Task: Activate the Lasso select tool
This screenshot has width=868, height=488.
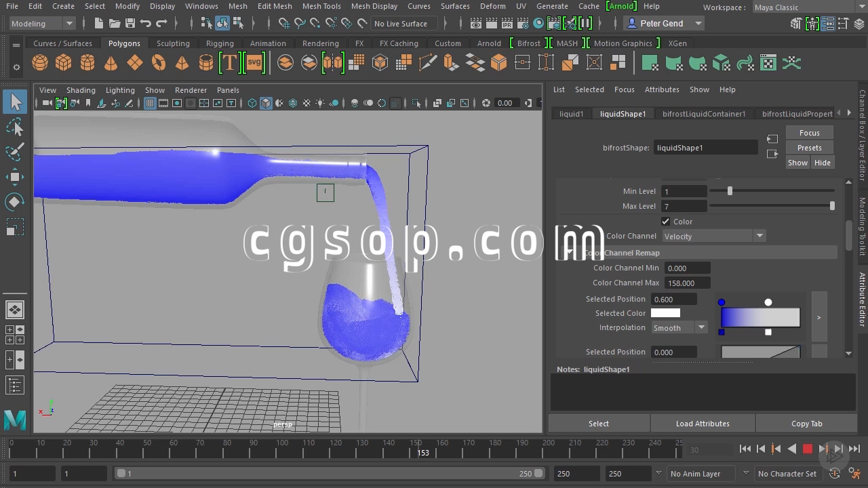Action: (15, 127)
